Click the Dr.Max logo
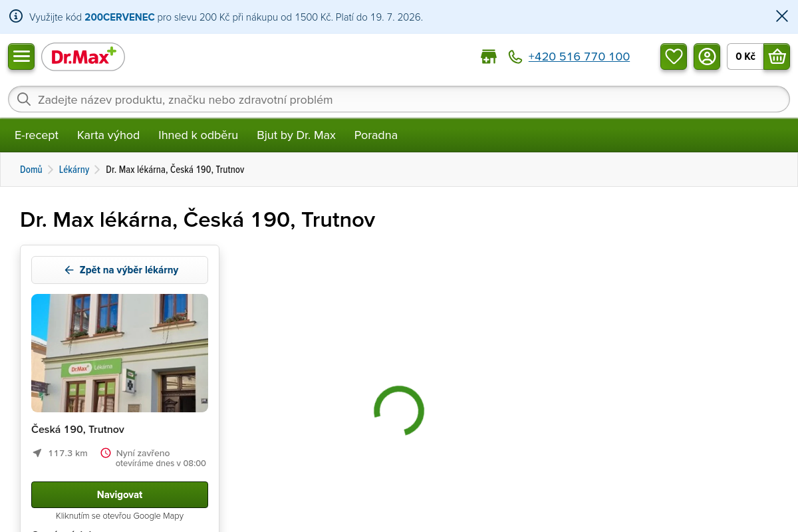This screenshot has width=798, height=532. tap(83, 57)
